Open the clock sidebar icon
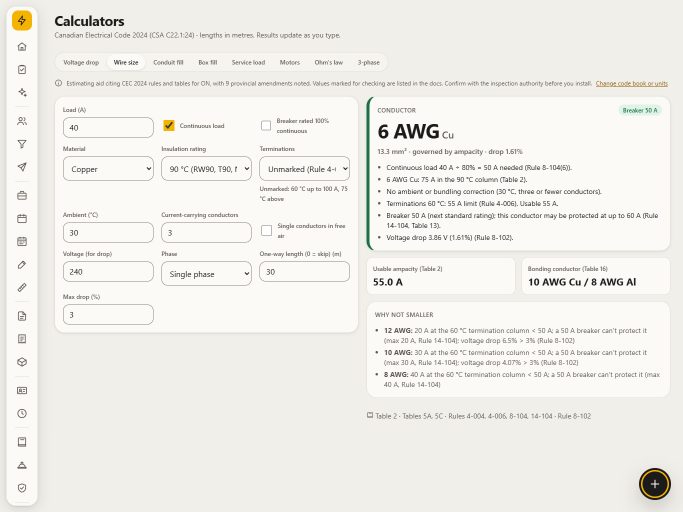The width and height of the screenshot is (683, 512). (x=22, y=414)
